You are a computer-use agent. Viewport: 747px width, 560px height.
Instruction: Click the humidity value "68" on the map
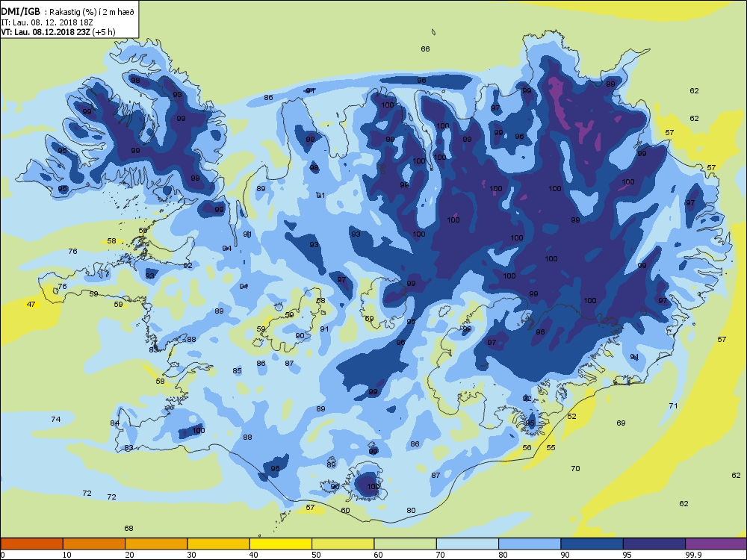[x=128, y=528]
